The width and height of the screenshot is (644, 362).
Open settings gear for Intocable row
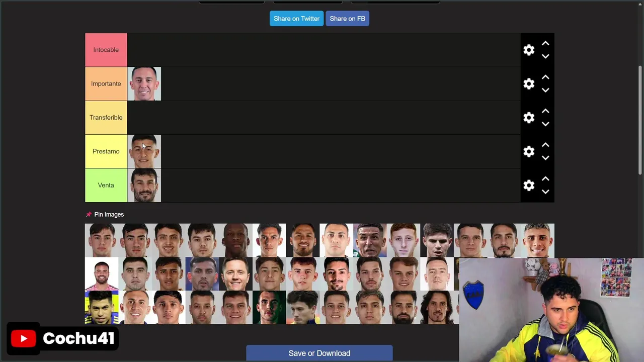pos(529,50)
